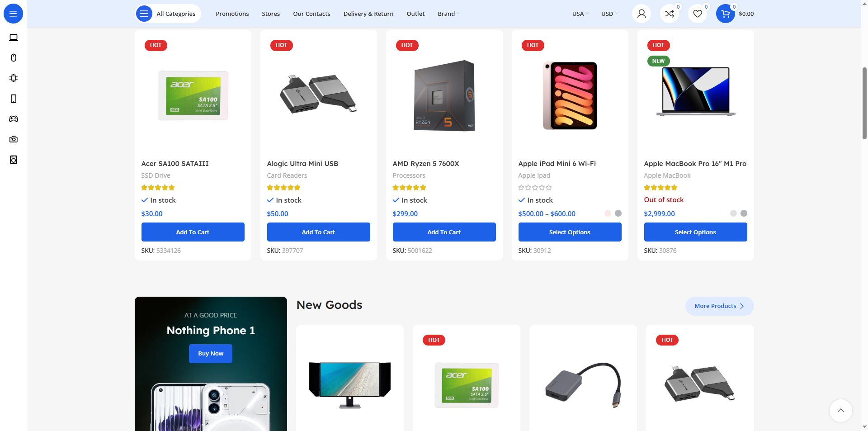868x431 pixels.
Task: Select the processor chip sidebar icon
Action: click(x=14, y=78)
